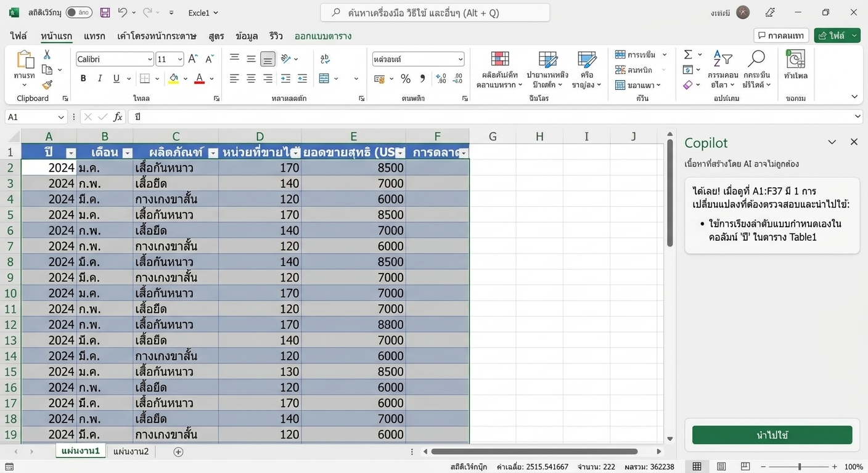The width and height of the screenshot is (868, 473).
Task: Click the Paste clipboard icon
Action: [25, 59]
